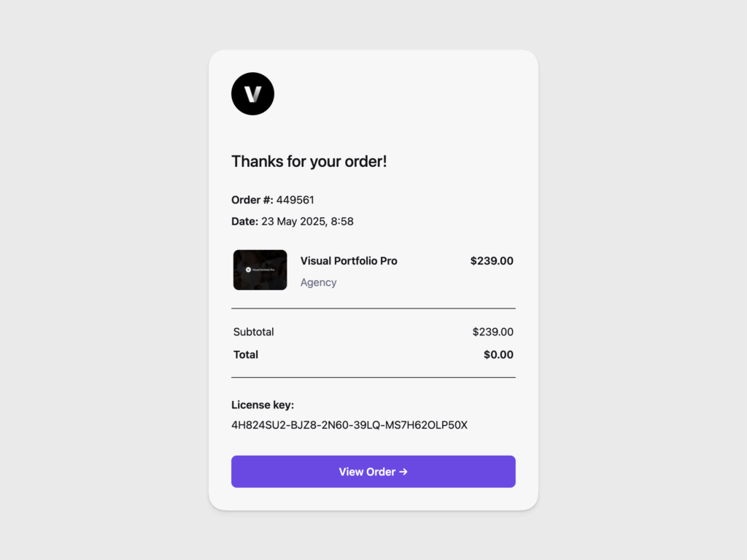Open the Visual Portfolio Pro product thumbnail
Image resolution: width=747 pixels, height=560 pixels.
(260, 270)
